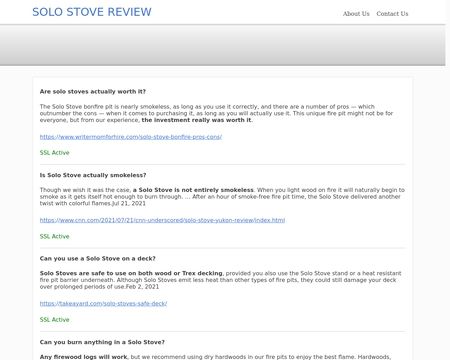
Task: Click bold text 'the investment really was worth it'
Action: pyautogui.click(x=196, y=120)
